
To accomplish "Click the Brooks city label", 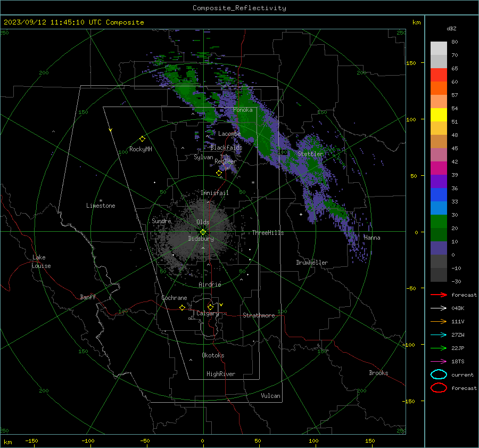I will click(378, 373).
